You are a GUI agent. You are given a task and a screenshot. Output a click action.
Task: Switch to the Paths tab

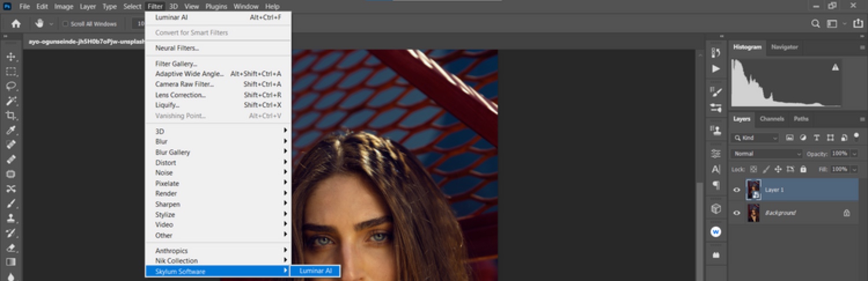801,119
